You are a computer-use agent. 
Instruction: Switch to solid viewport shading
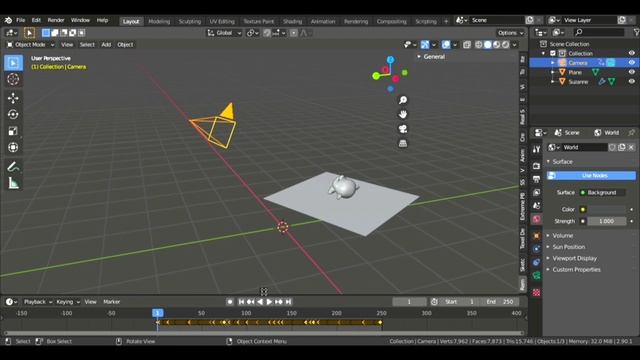(x=488, y=44)
